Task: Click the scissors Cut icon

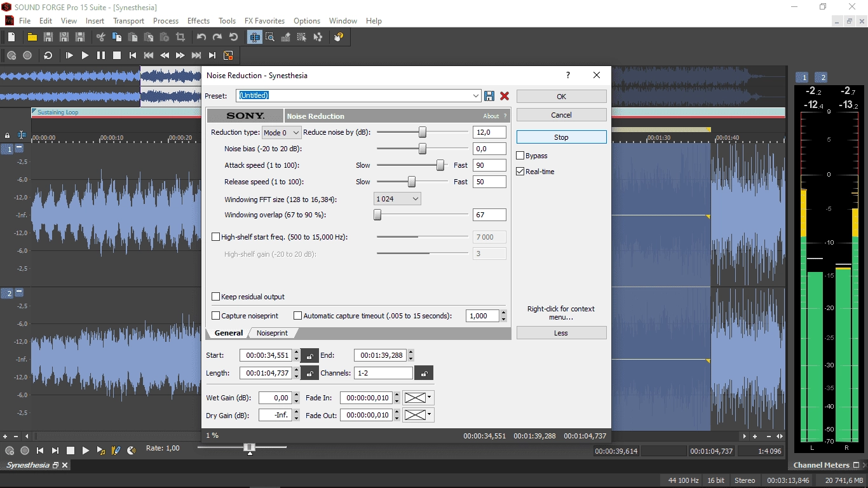Action: (100, 37)
